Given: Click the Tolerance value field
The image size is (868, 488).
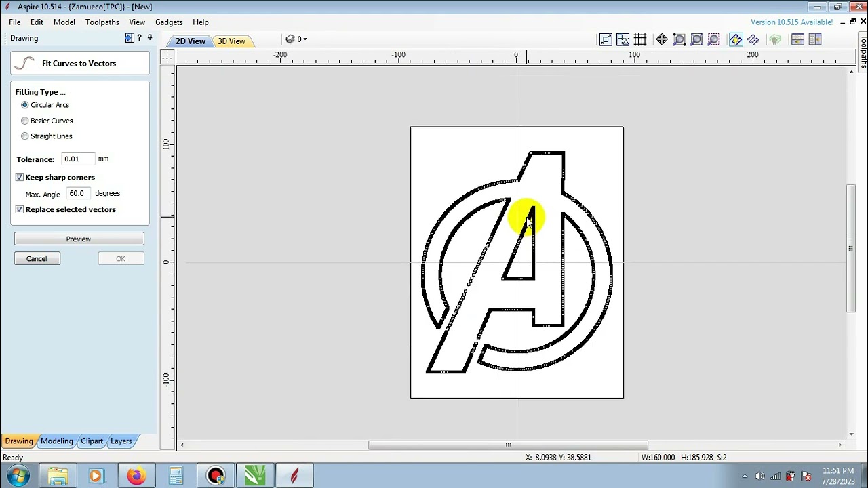Looking at the screenshot, I should click(x=78, y=159).
